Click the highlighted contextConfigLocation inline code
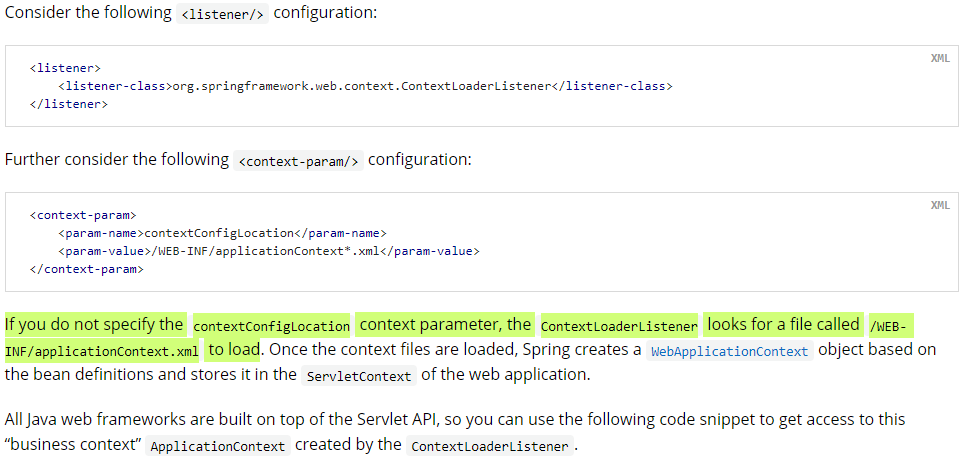 [x=272, y=326]
